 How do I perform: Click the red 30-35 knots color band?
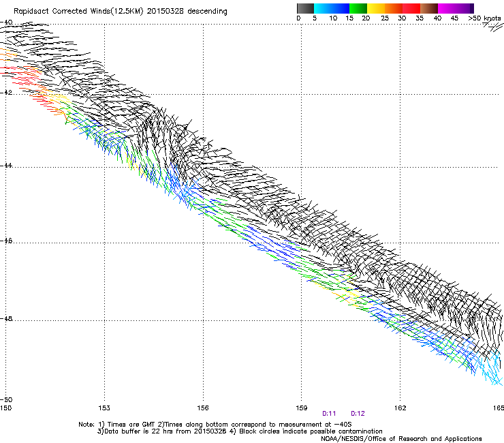point(411,8)
